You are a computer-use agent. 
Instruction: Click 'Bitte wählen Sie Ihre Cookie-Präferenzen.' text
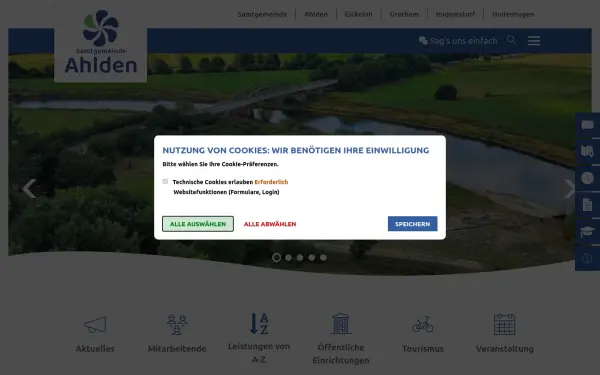tap(220, 164)
